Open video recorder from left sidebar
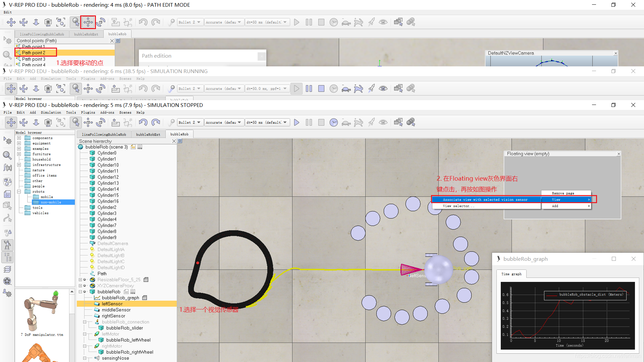The height and width of the screenshot is (362, 644). [x=7, y=281]
